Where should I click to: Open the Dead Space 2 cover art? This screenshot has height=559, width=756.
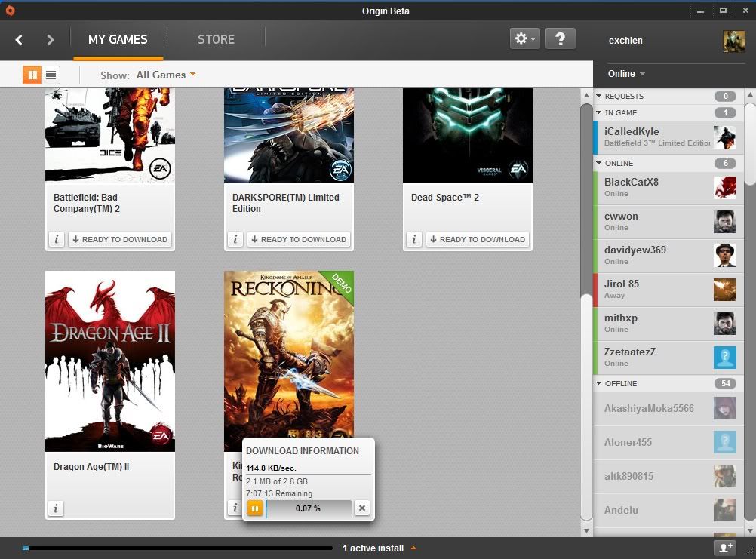tap(468, 136)
